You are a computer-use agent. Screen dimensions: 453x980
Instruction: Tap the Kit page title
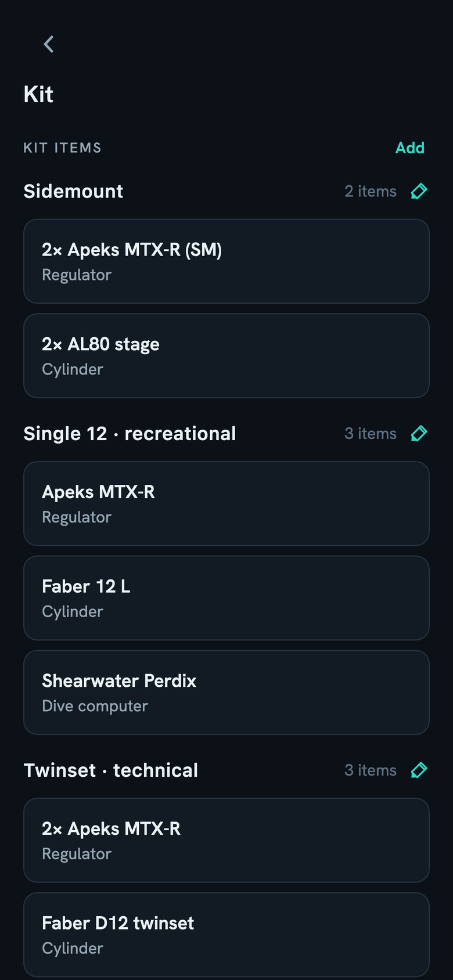point(38,94)
